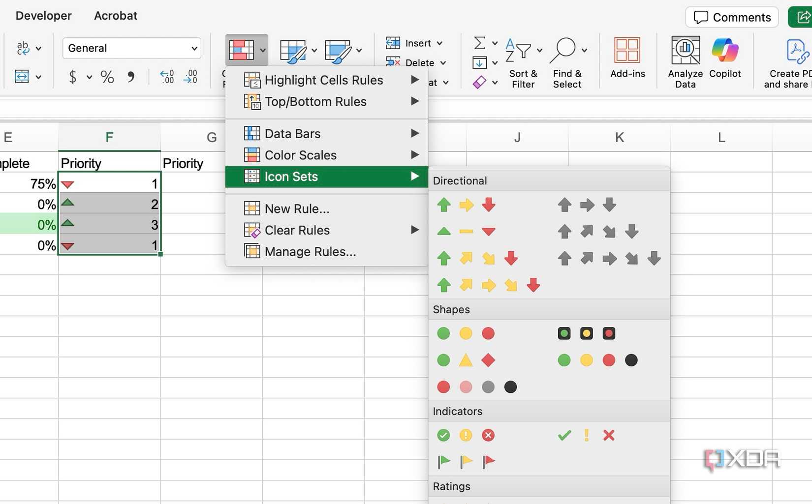Viewport: 812px width, 504px height.
Task: Open the Comments pane
Action: point(731,17)
